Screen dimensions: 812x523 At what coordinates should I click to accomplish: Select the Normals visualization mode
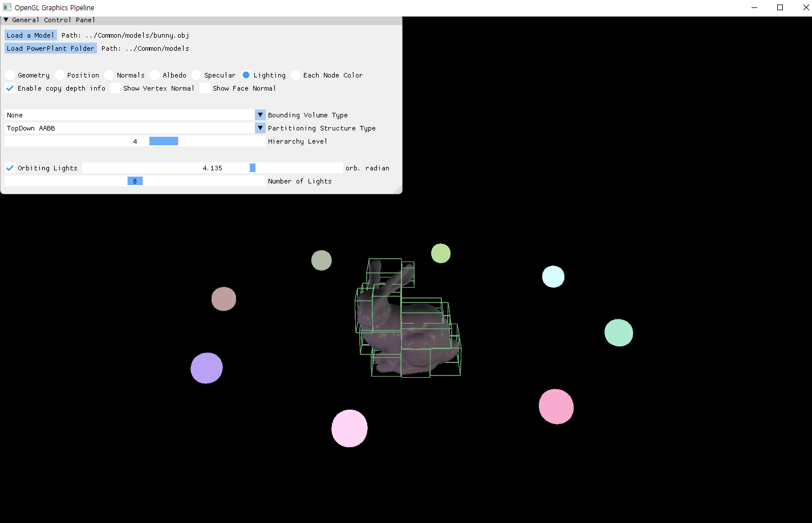click(108, 75)
